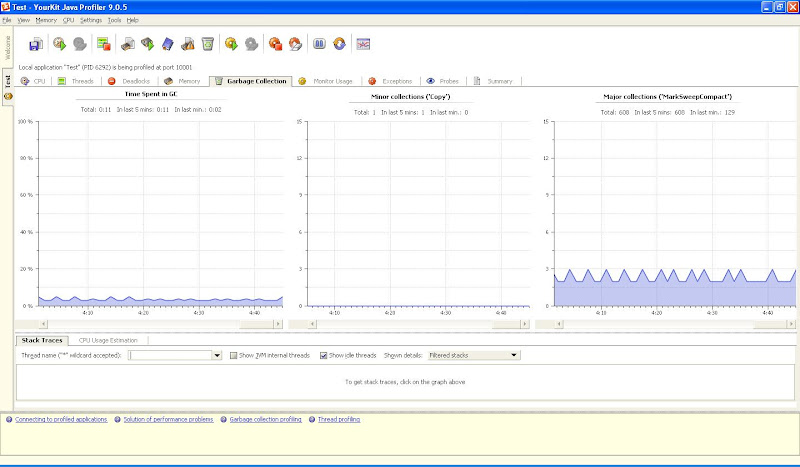Open the CPU Usage Estimation tab
Screen dimensions: 800x467
[108, 340]
